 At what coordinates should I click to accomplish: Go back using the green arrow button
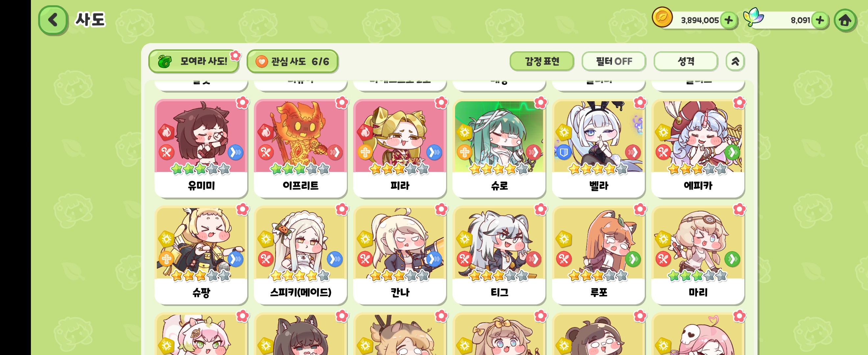tap(53, 20)
